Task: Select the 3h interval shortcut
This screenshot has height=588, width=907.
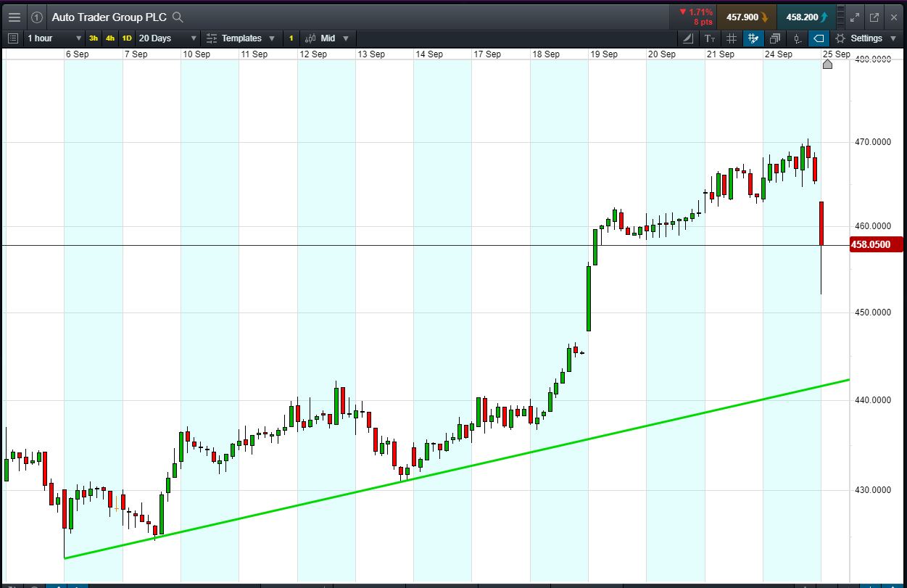Action: tap(94, 38)
